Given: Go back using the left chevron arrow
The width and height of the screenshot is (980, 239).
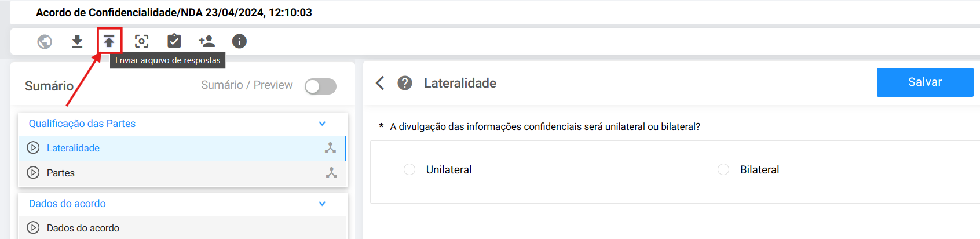Looking at the screenshot, I should [x=380, y=83].
